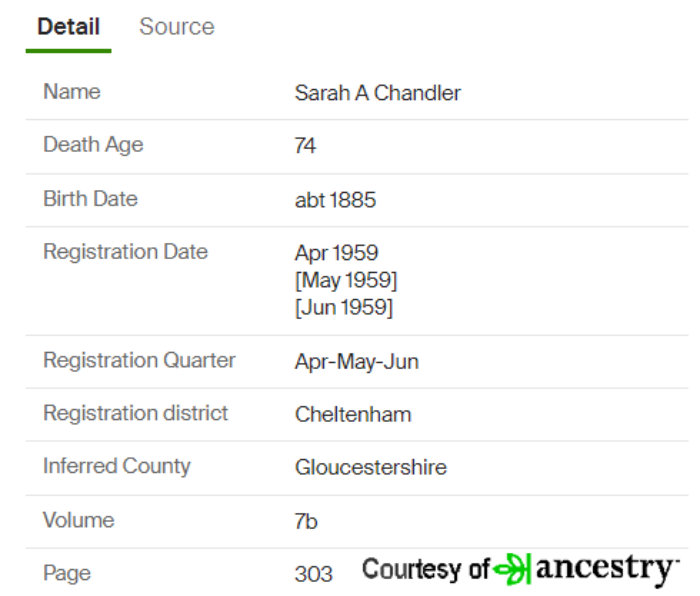The image size is (700, 596).
Task: Click the Gloucestershire inferred county value
Action: click(x=371, y=467)
